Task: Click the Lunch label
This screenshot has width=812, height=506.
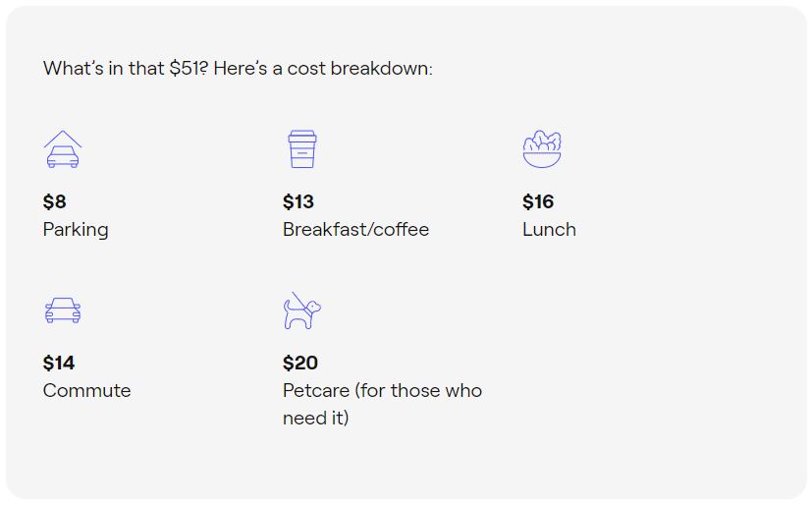Action: click(549, 229)
